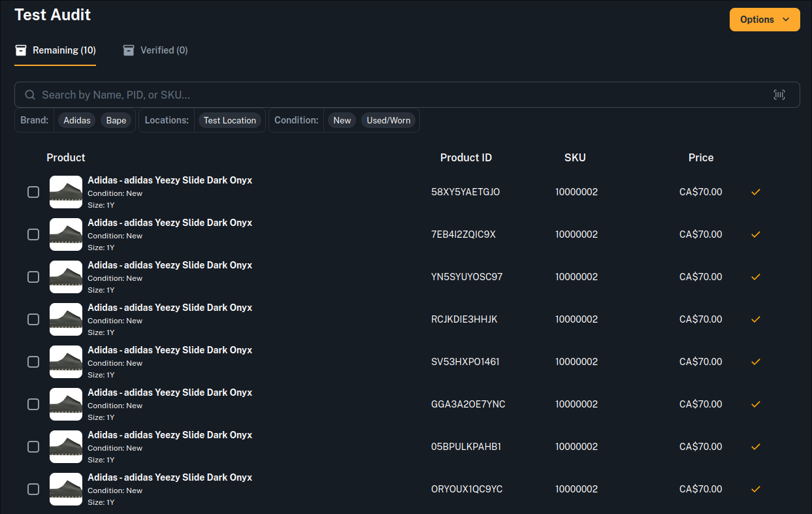812x514 pixels.
Task: Open the slide thumbnail in row YN5SYUYOSC97
Action: pyautogui.click(x=66, y=277)
